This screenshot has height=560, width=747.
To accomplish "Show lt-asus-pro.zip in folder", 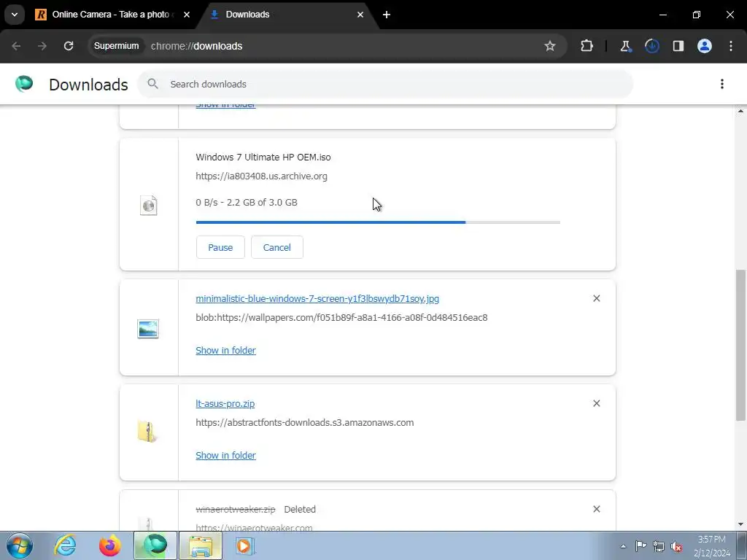I will (226, 455).
